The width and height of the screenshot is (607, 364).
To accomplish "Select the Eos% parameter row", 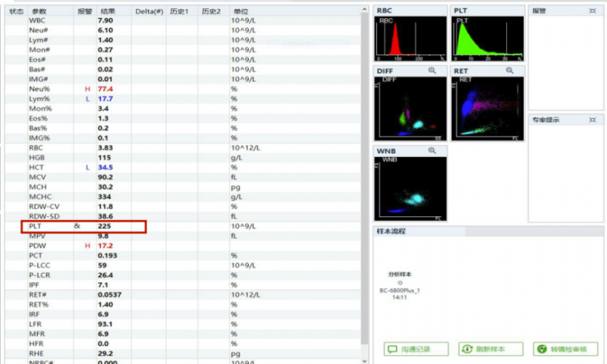I will pos(183,118).
